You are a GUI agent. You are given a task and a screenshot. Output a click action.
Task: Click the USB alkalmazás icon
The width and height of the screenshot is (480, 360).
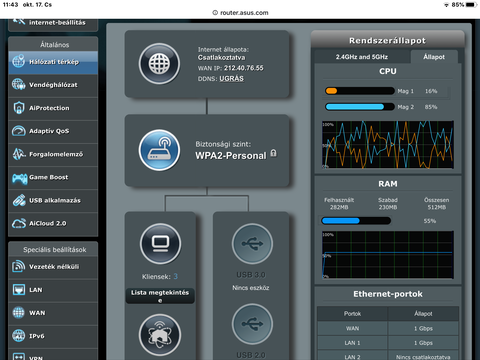19,200
